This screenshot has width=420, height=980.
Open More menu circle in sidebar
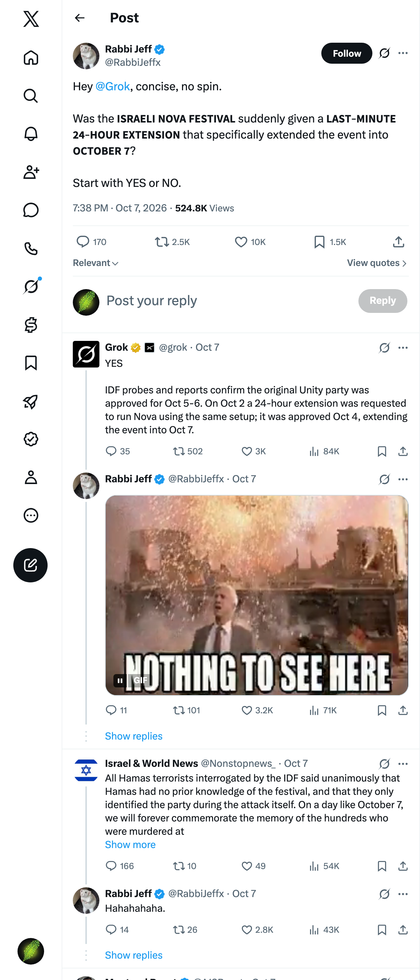(31, 516)
